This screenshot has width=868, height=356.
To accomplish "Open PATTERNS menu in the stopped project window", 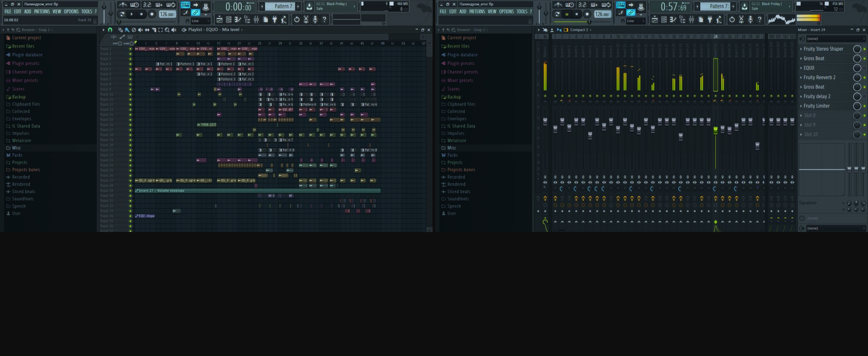I will tap(42, 12).
